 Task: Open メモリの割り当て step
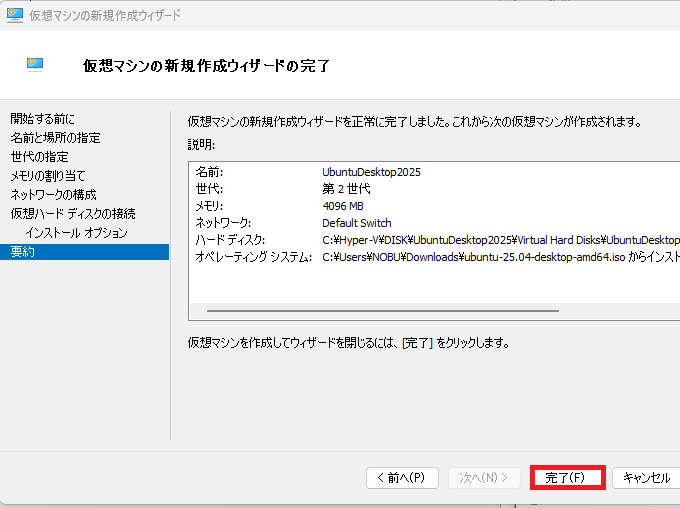[48, 176]
